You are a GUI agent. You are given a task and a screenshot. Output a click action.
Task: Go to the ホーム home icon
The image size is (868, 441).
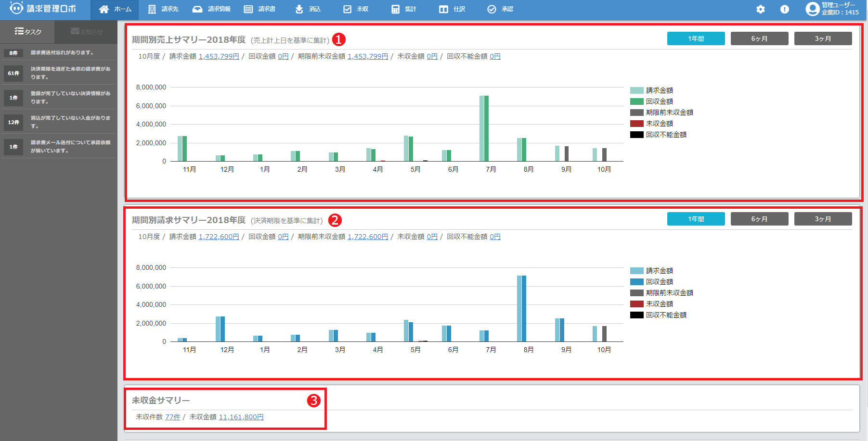click(x=104, y=9)
